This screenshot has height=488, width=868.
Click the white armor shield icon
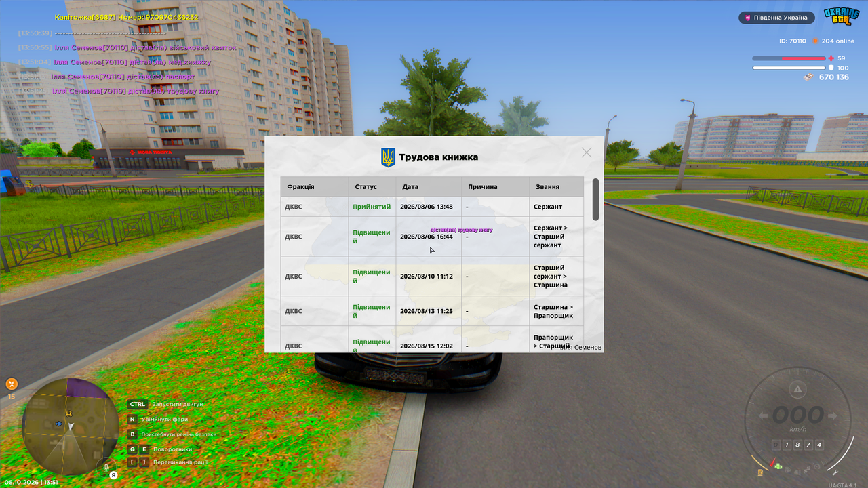[831, 68]
